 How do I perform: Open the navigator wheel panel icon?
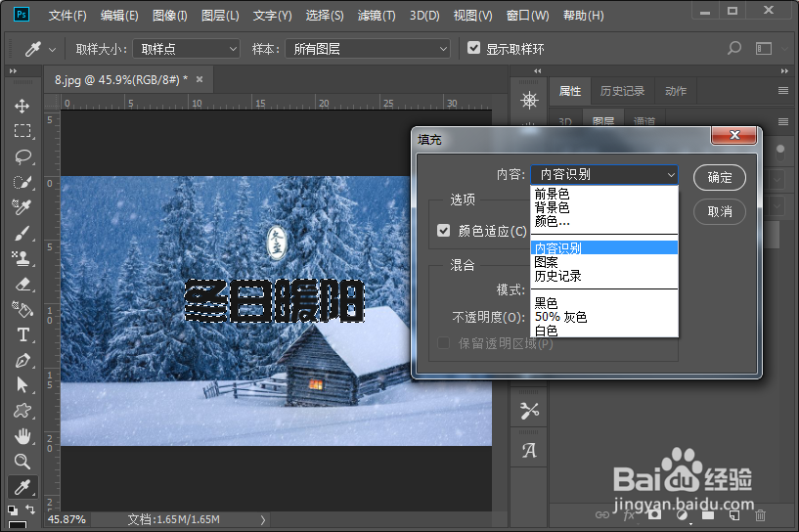click(529, 101)
